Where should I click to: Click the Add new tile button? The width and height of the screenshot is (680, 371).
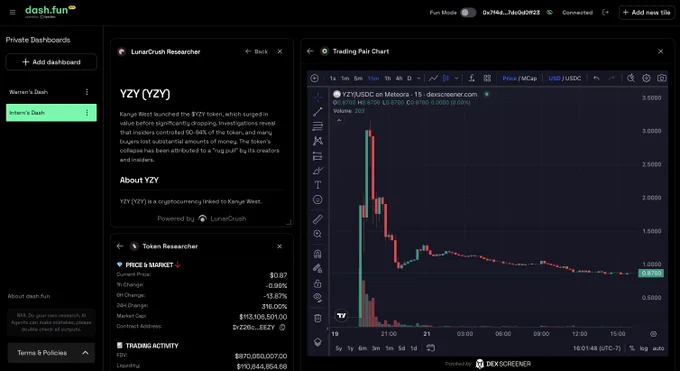coord(647,13)
